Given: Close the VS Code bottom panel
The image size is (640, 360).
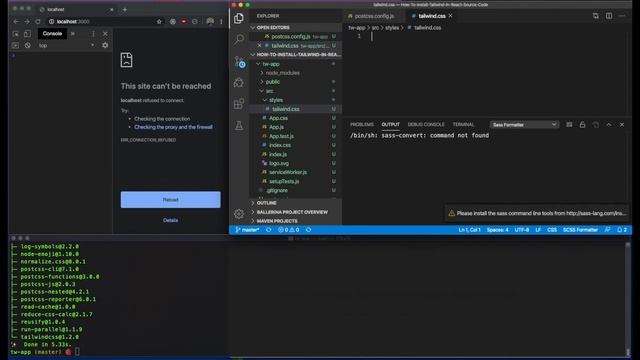Looking at the screenshot, I should tap(622, 124).
